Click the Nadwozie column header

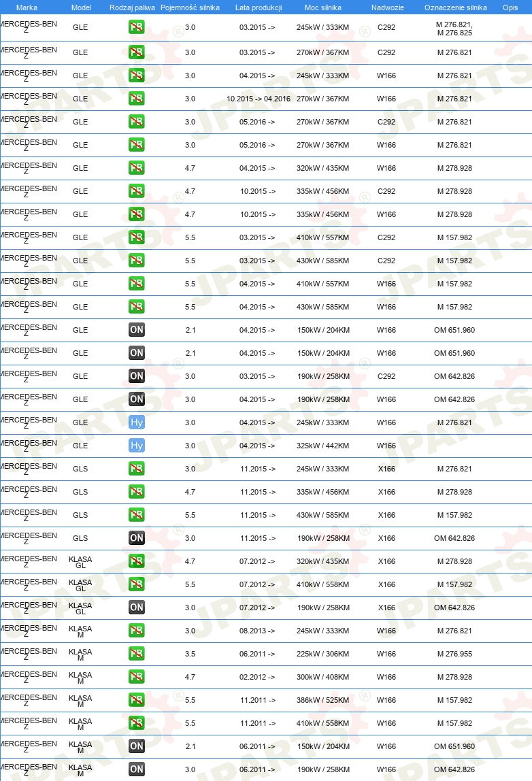click(388, 7)
